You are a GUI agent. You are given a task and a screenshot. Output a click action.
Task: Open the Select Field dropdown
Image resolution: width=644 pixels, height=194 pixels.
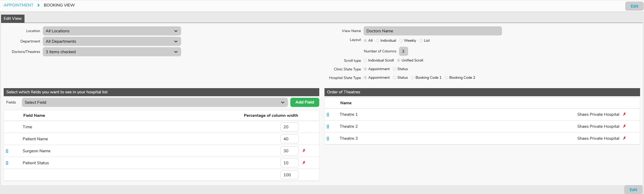[155, 102]
